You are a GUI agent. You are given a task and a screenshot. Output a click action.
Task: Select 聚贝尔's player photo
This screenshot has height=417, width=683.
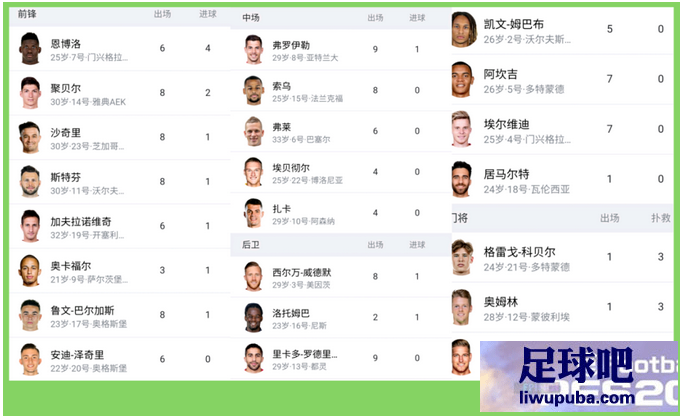pos(30,93)
